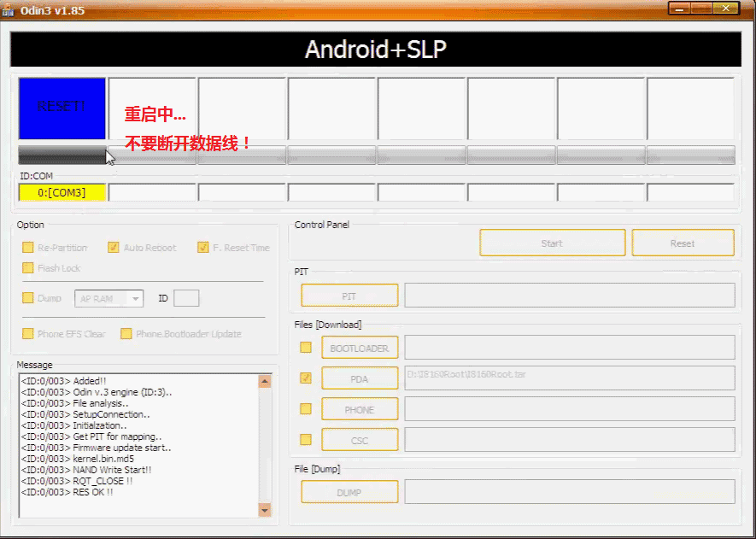This screenshot has width=756, height=539.
Task: Select the 'Added!!' log line
Action: [64, 381]
